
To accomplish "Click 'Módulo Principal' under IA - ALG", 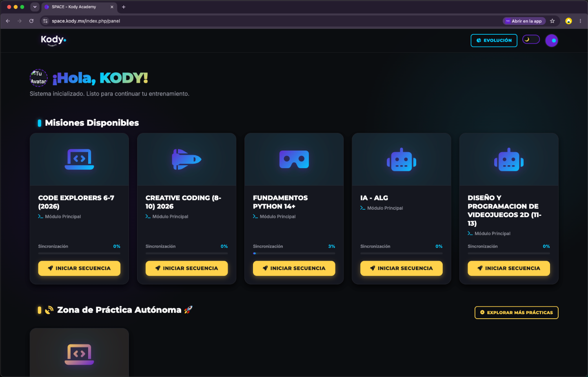I will click(385, 208).
